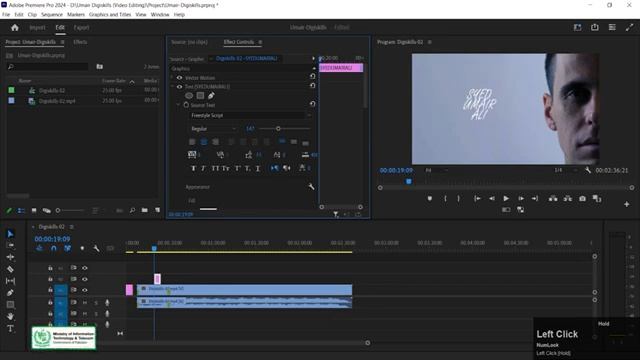Click the Project panel search field

48,67
